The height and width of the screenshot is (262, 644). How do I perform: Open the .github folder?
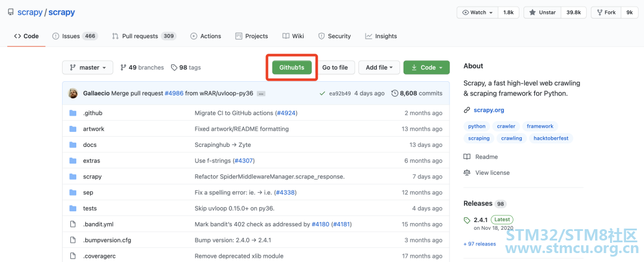pos(92,113)
